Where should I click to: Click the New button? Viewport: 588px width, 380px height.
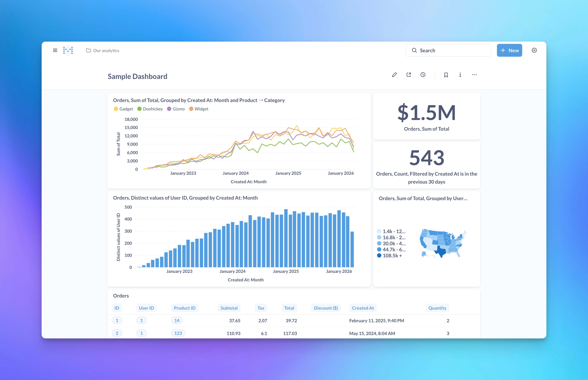pyautogui.click(x=509, y=50)
